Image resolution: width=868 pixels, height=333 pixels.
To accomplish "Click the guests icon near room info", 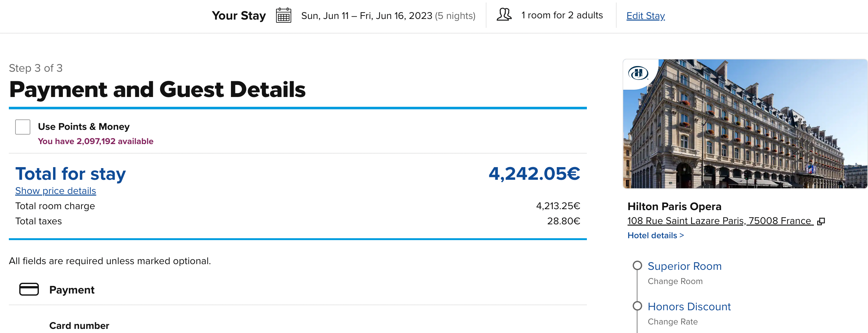I will 504,15.
